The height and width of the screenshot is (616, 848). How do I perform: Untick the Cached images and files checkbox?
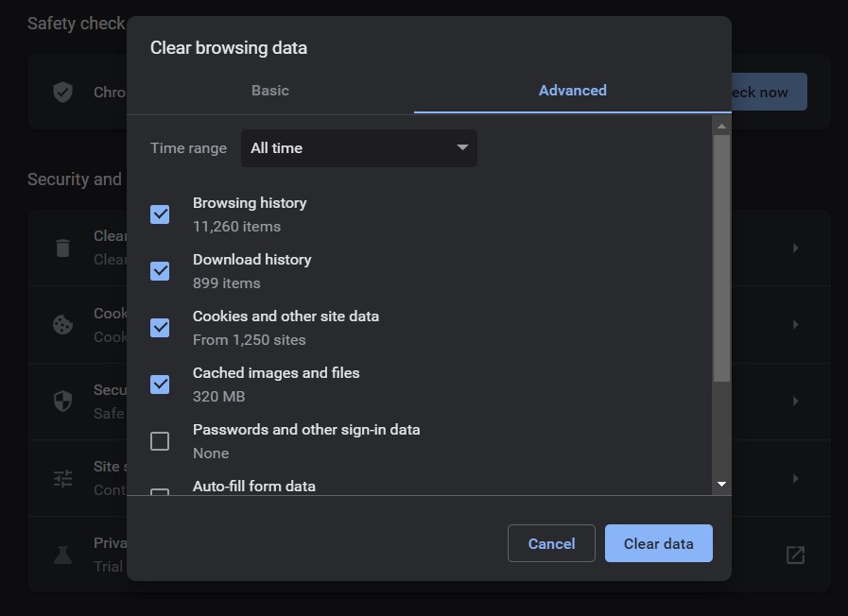(x=160, y=385)
